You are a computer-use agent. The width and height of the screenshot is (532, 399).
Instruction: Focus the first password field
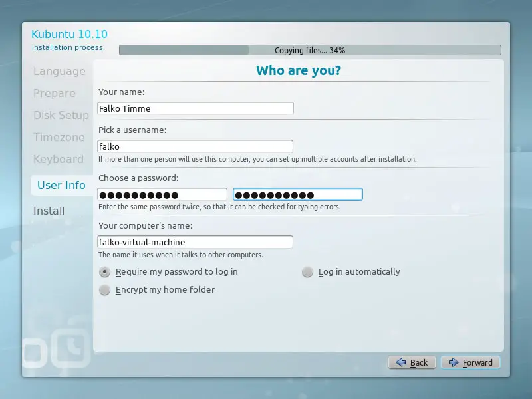point(162,194)
